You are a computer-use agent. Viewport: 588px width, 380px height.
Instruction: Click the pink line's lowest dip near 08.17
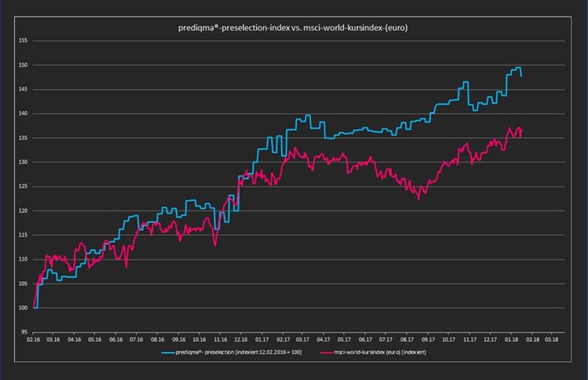(418, 198)
